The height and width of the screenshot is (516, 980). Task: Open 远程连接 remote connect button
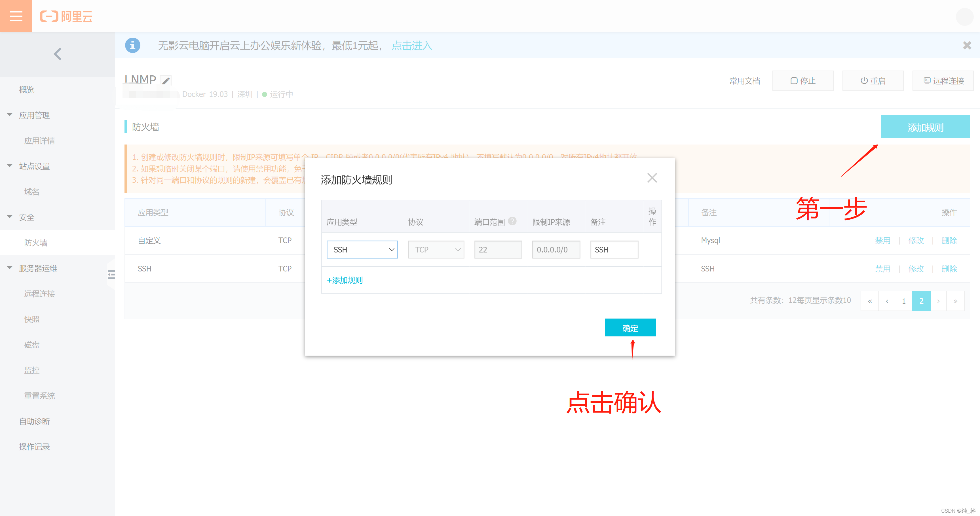pyautogui.click(x=943, y=80)
